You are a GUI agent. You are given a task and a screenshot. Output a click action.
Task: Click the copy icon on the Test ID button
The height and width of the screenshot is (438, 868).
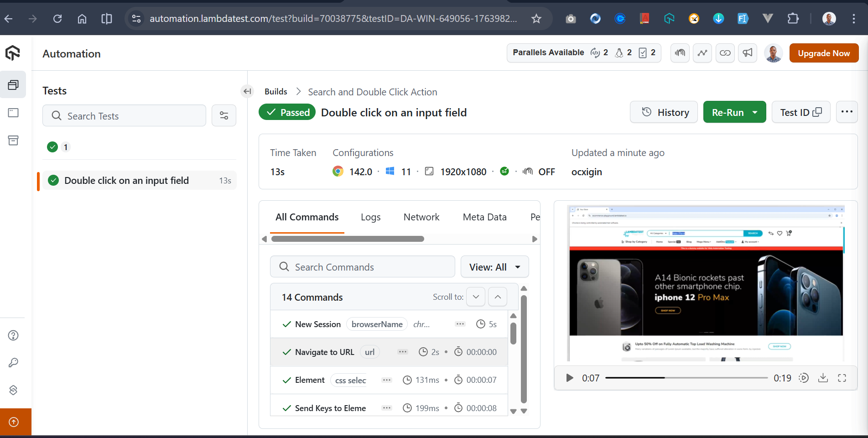tap(818, 112)
